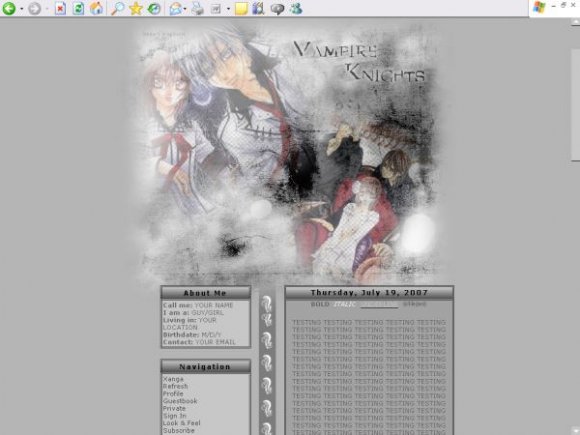Click the yellow note toolbar icon

[241, 9]
